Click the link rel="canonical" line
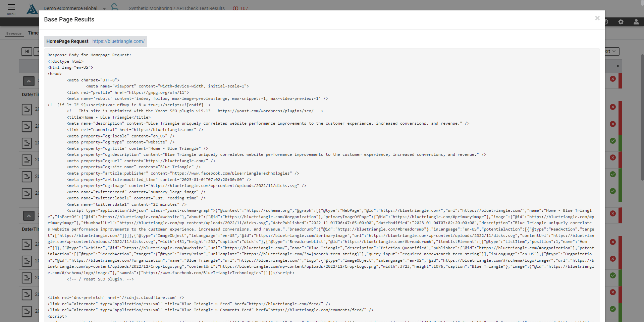Viewport: 644px width, 322px height. coord(135,130)
